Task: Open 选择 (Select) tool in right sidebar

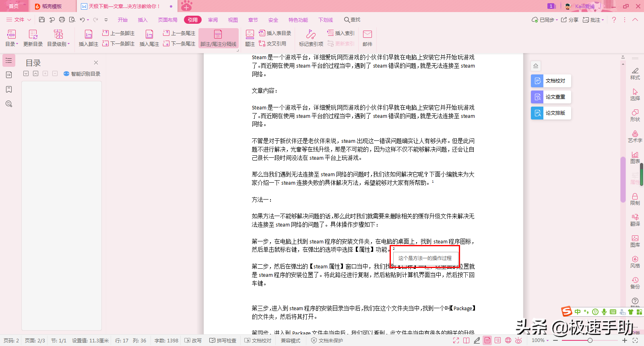Action: pyautogui.click(x=635, y=95)
